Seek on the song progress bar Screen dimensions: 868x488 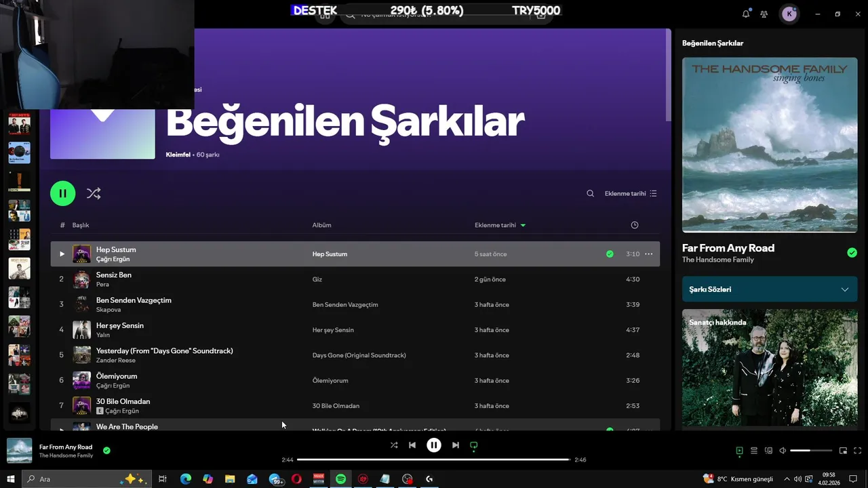(434, 460)
